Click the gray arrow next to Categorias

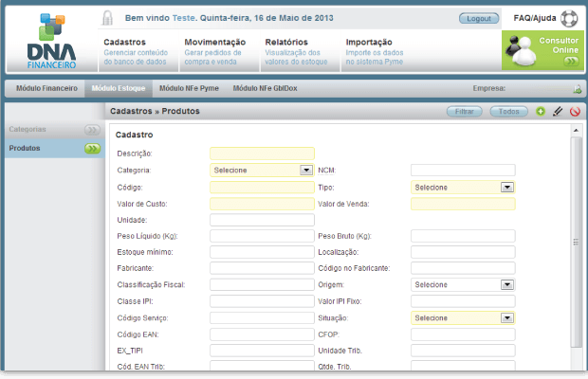[x=92, y=129]
